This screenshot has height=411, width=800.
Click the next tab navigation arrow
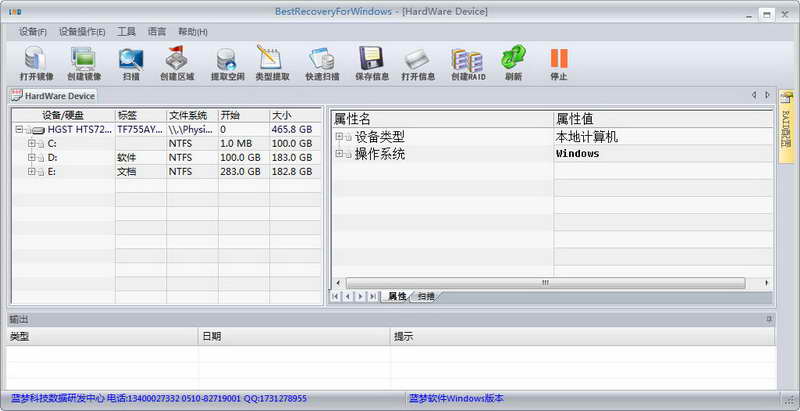pyautogui.click(x=360, y=296)
